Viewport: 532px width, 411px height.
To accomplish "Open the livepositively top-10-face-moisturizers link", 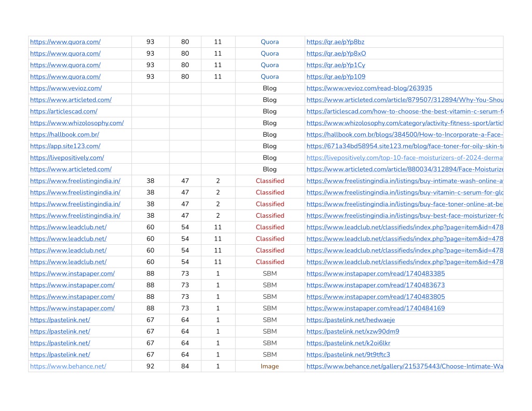I will pyautogui.click(x=405, y=157).
